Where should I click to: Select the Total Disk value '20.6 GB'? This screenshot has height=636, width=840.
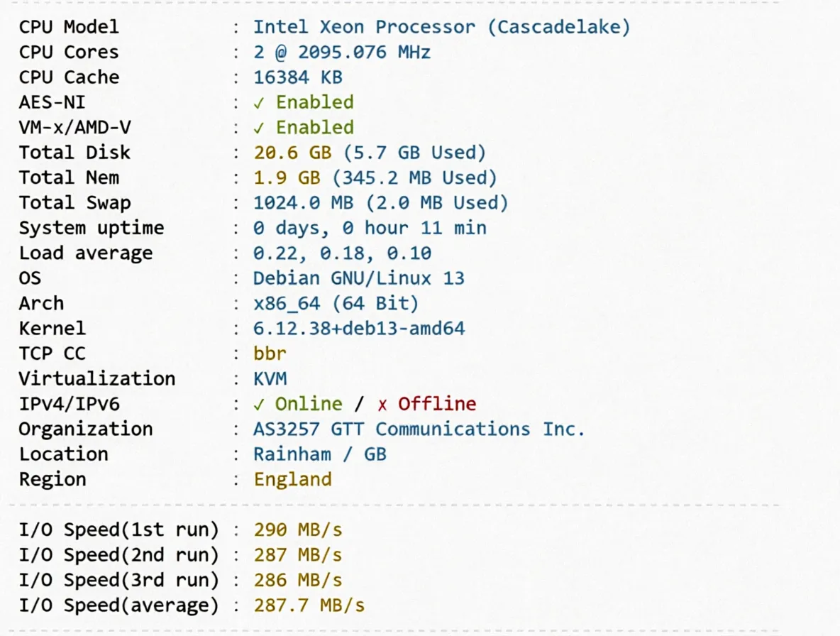coord(292,152)
